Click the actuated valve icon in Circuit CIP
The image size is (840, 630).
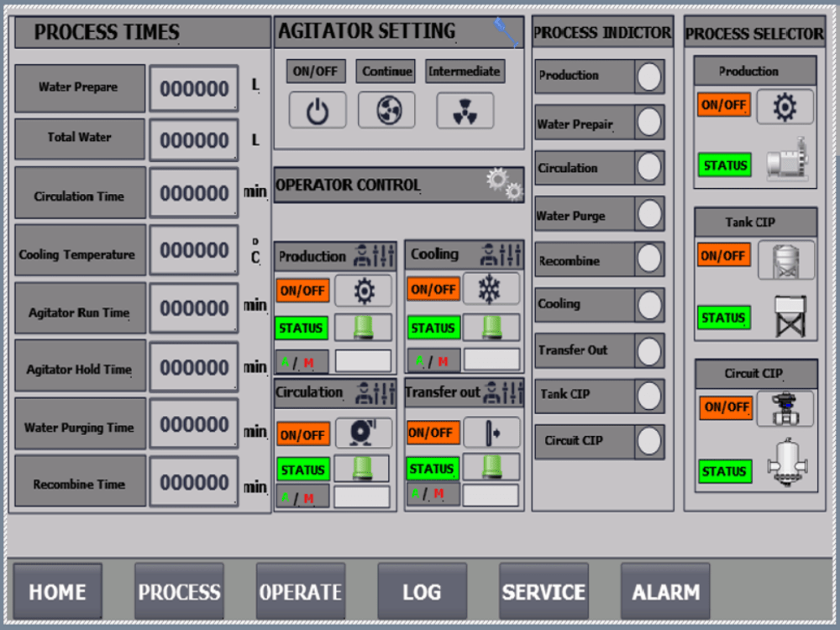(785, 409)
